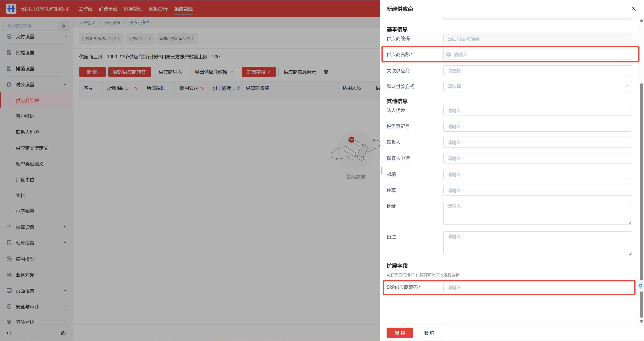Remove the 状态: 全部 filter tag
The width and height of the screenshot is (644, 341).
pos(150,39)
